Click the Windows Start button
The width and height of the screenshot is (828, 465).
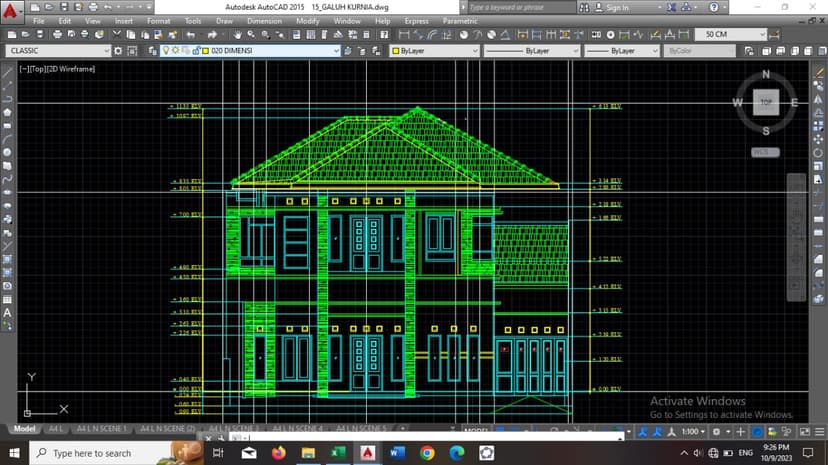[14, 453]
